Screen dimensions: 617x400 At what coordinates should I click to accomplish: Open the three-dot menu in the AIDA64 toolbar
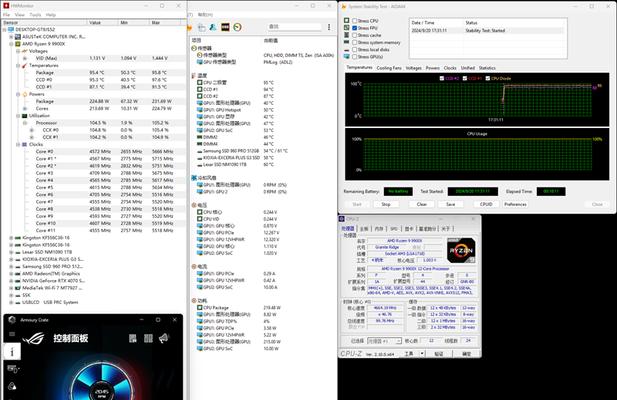click(329, 27)
